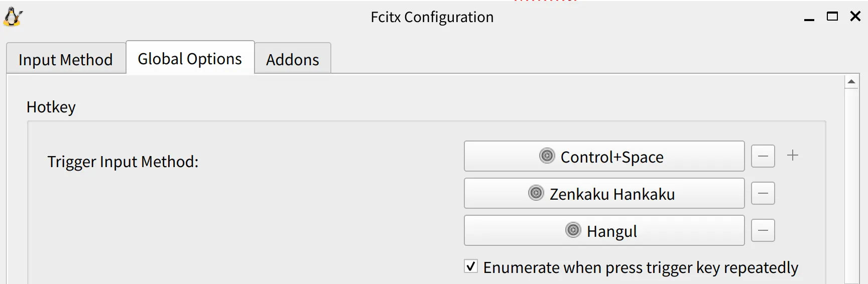Open the Addons tab
The height and width of the screenshot is (284, 868).
(293, 60)
